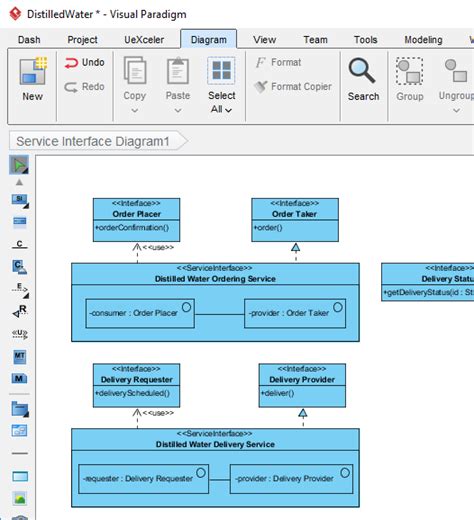
Task: Select the SI Service Interface palette tool
Action: (x=20, y=201)
